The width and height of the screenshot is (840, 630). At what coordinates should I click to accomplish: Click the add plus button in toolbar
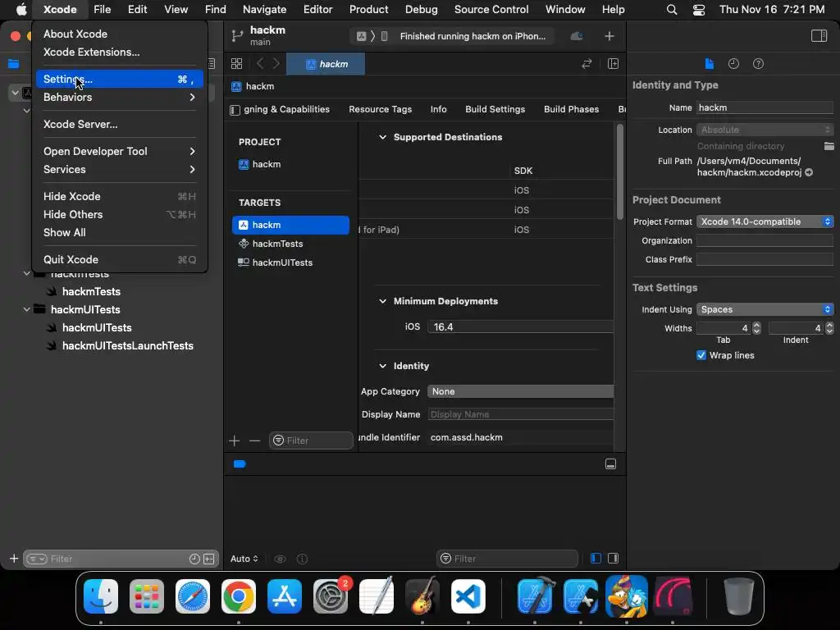point(609,36)
